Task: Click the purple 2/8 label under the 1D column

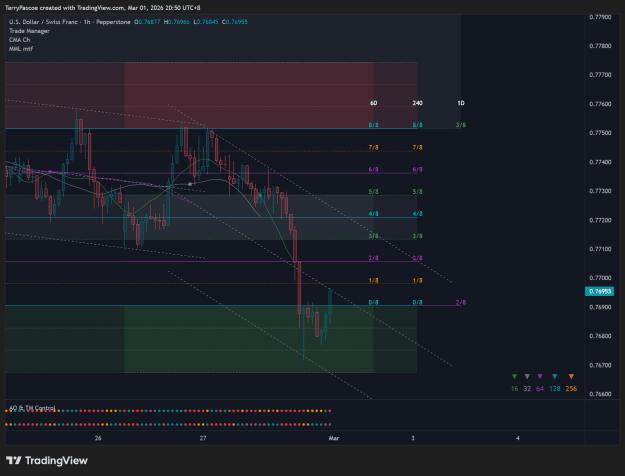Action: (461, 303)
